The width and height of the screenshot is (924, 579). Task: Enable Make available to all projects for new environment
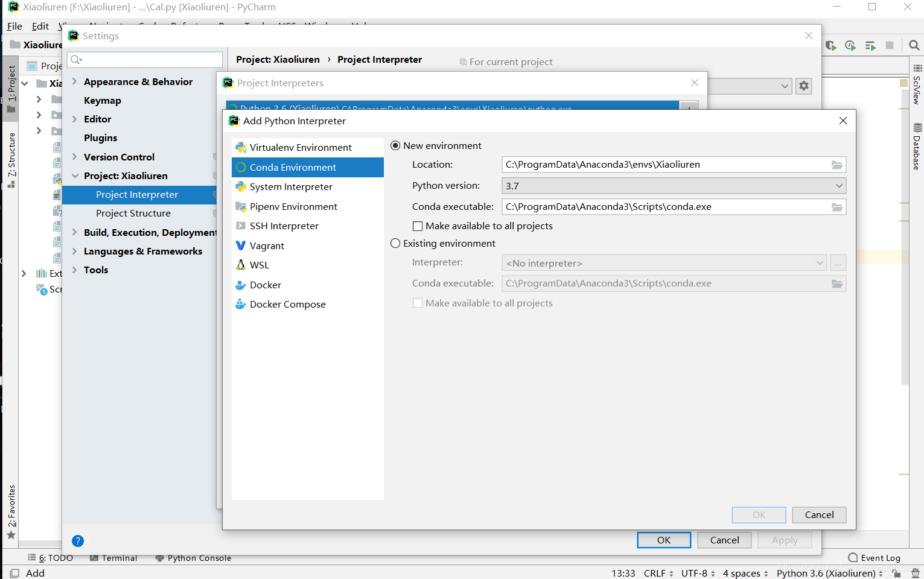(417, 226)
